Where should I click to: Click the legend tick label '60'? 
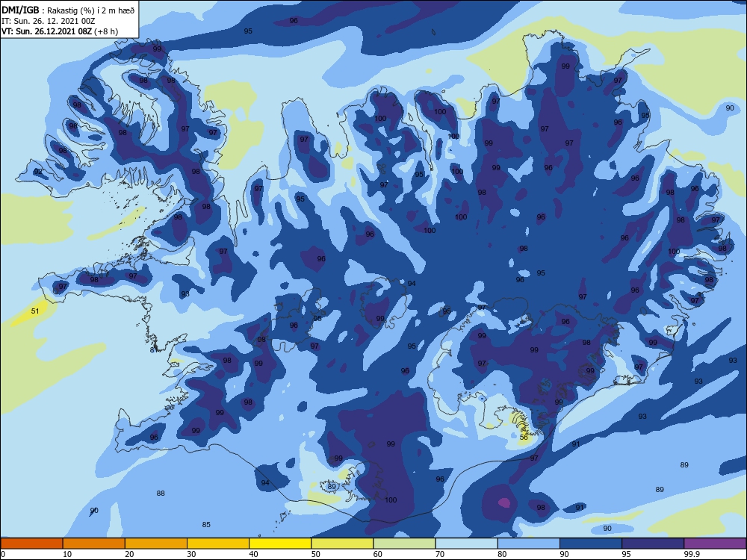[x=378, y=554]
